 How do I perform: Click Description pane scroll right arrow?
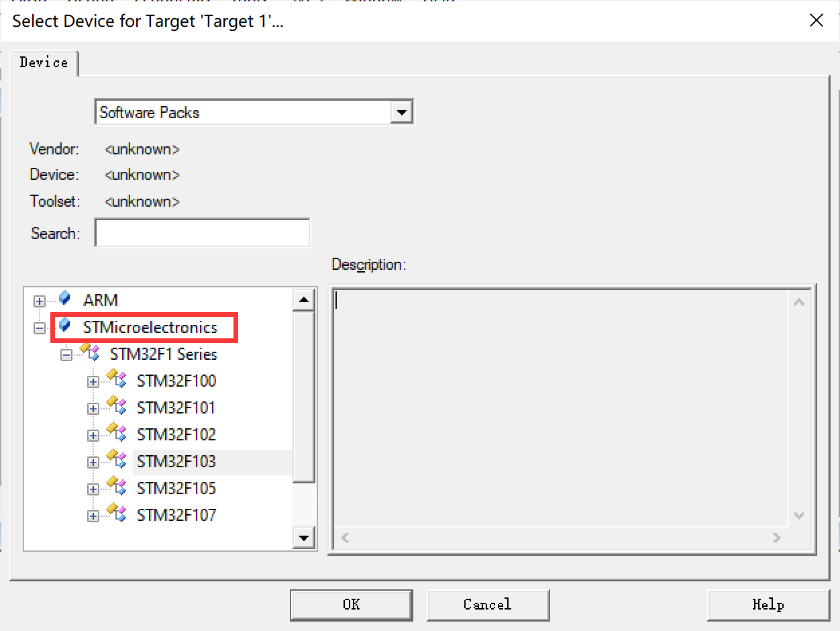pos(777,538)
